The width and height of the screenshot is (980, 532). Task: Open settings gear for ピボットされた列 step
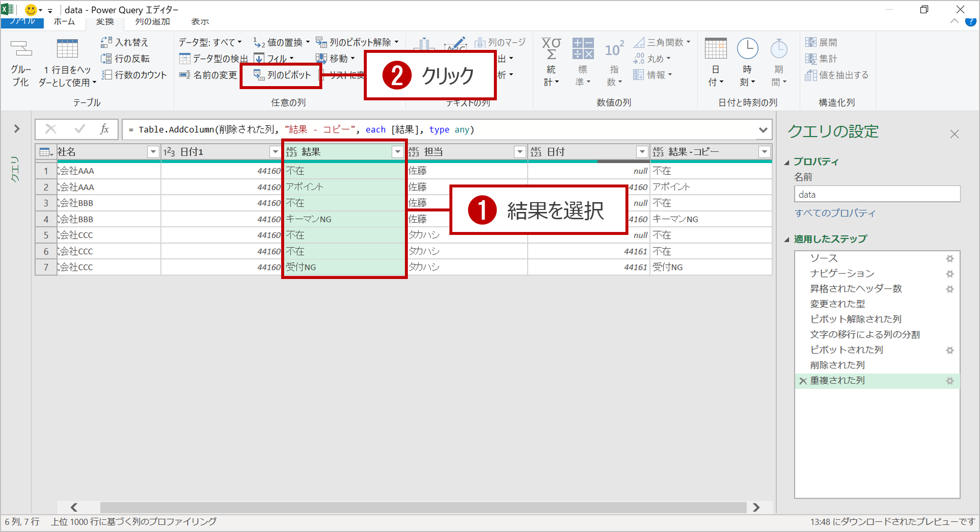[950, 350]
